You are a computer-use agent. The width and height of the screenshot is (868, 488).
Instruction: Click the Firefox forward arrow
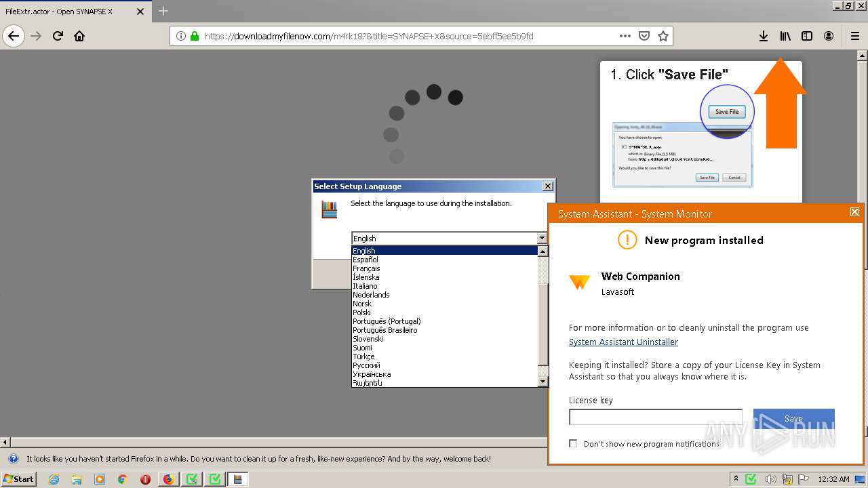coord(36,36)
